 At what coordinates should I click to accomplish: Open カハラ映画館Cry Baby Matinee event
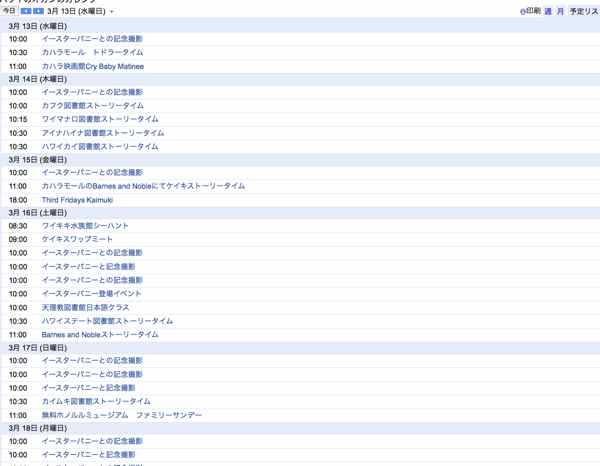tap(93, 66)
